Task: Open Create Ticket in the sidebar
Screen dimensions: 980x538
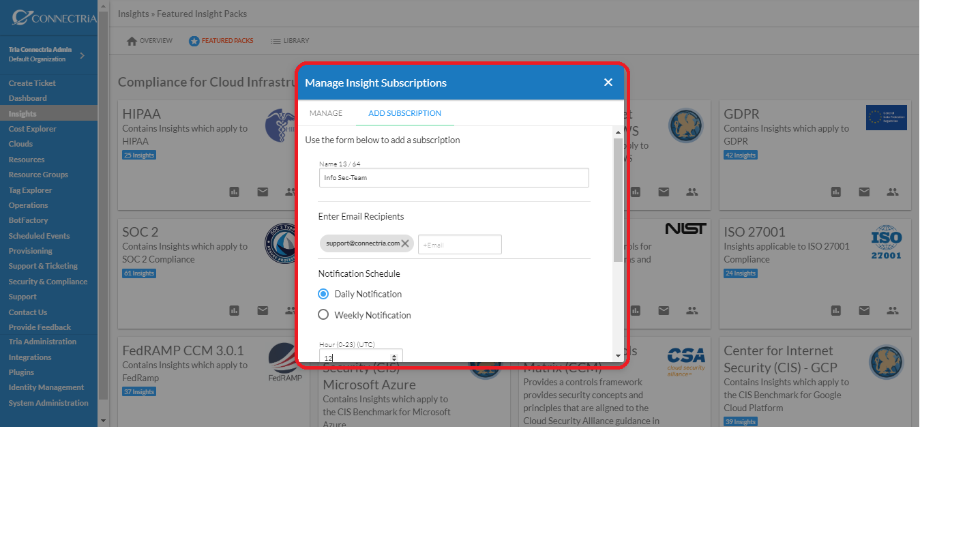Action: click(33, 83)
